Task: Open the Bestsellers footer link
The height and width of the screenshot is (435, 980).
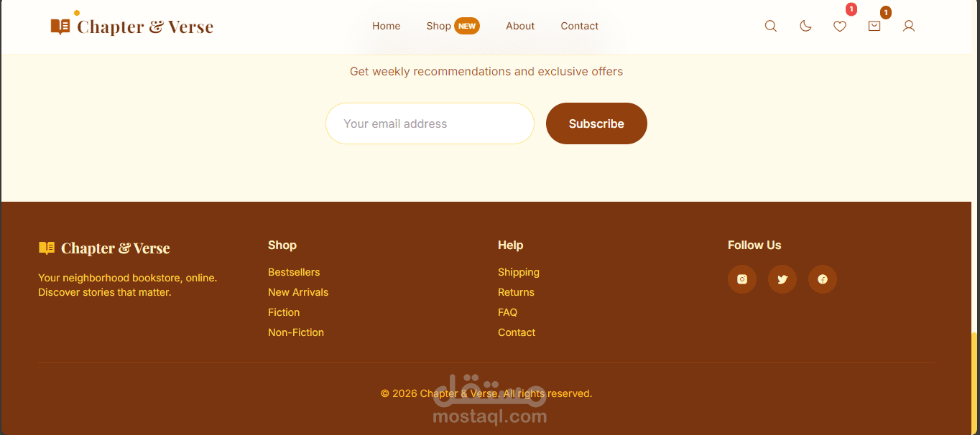Action: pyautogui.click(x=294, y=272)
